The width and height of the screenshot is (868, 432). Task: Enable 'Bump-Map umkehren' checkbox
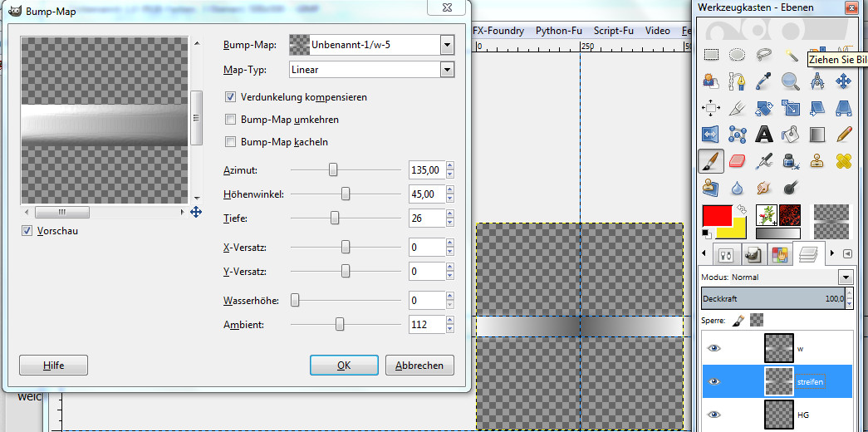point(230,119)
